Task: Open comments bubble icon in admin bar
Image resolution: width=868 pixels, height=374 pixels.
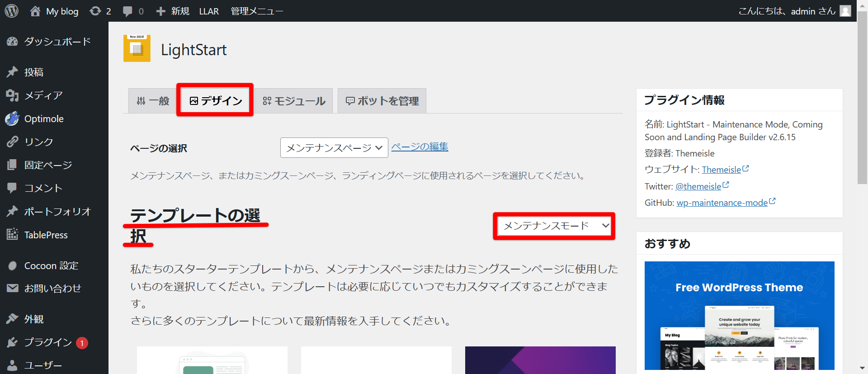Action: pyautogui.click(x=128, y=11)
